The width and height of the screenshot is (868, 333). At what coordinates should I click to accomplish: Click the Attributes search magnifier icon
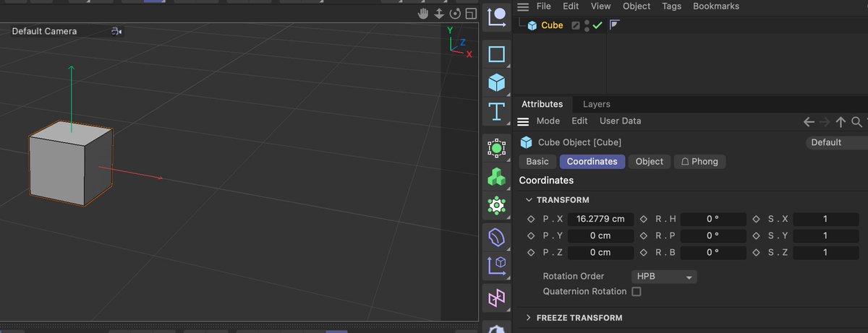pyautogui.click(x=856, y=122)
